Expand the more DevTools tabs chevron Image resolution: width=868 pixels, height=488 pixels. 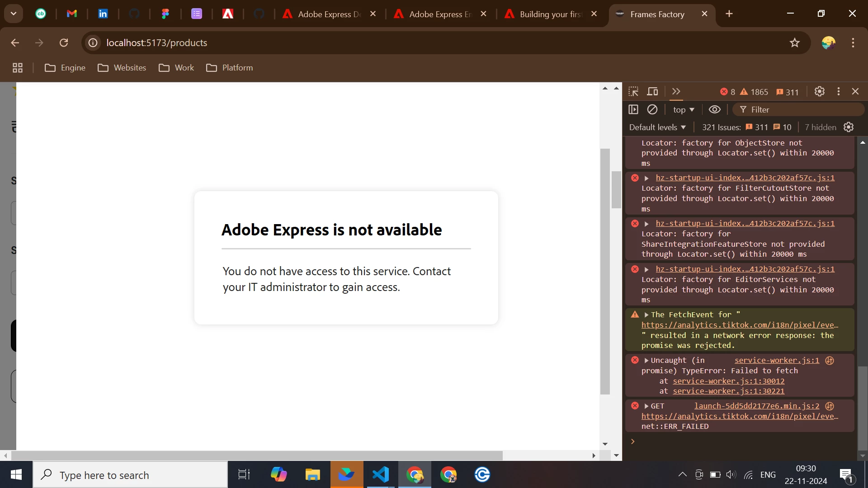[x=676, y=92]
